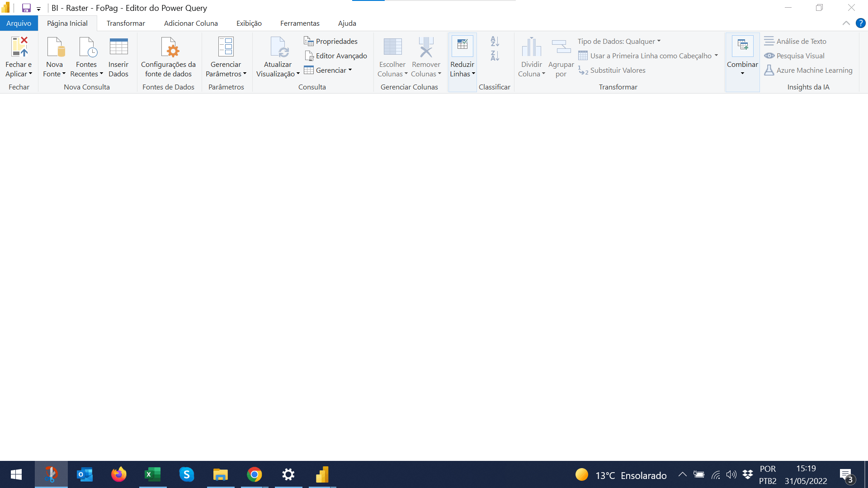The width and height of the screenshot is (868, 488).
Task: Expand the Reduzir Linhas dropdown arrow
Action: [473, 74]
